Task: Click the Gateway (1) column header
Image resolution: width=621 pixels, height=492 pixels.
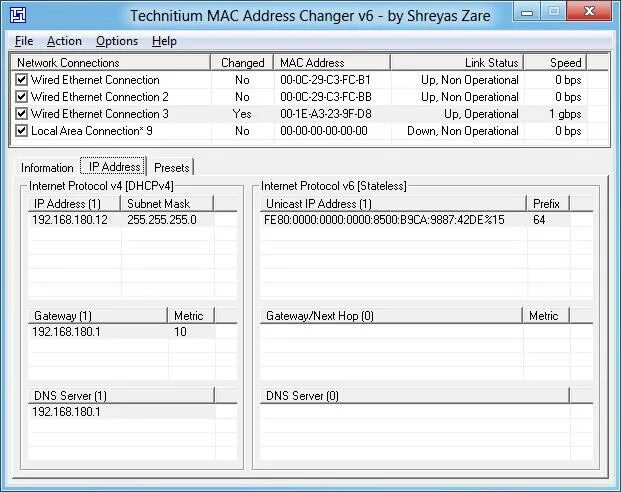Action: pyautogui.click(x=98, y=316)
